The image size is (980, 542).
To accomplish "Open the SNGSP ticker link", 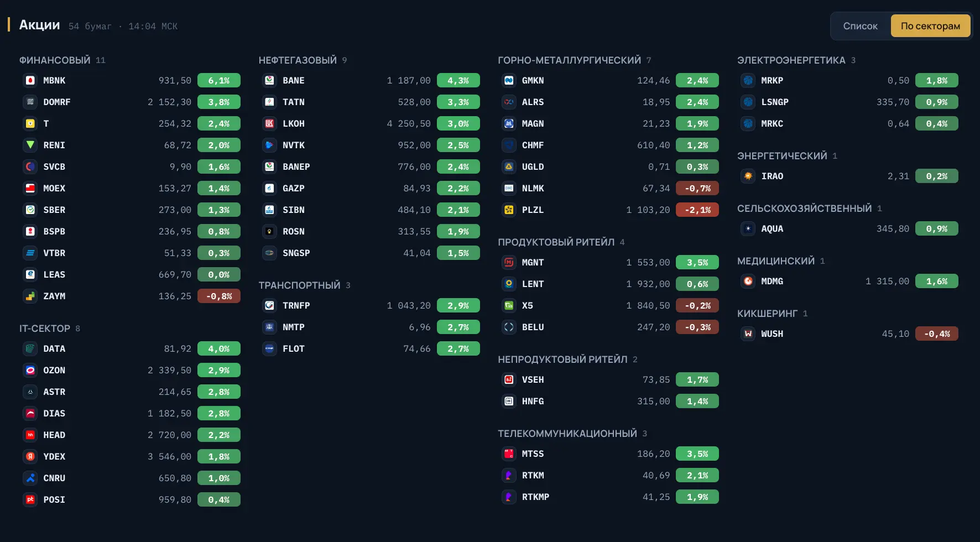I will 296,253.
